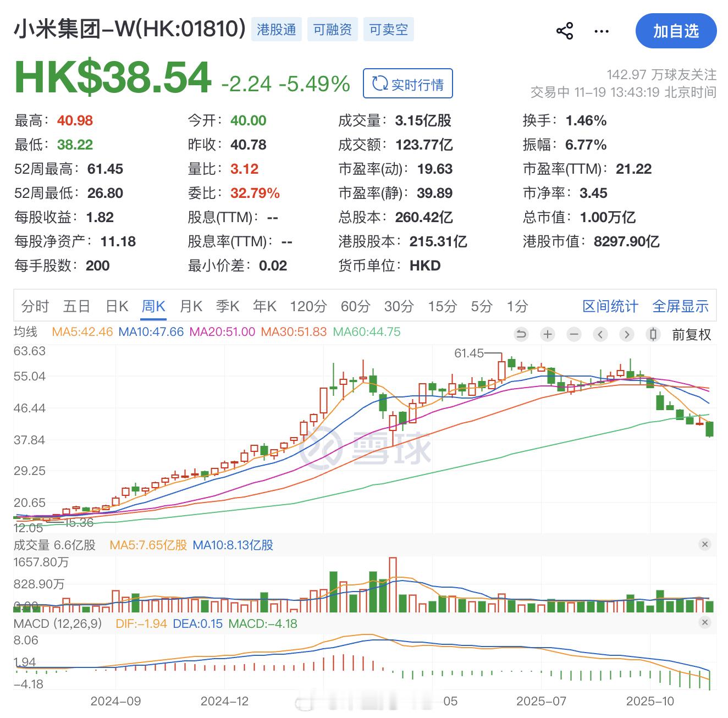Click the 货币单位 value HKD
Image resolution: width=728 pixels, height=718 pixels.
click(x=425, y=266)
